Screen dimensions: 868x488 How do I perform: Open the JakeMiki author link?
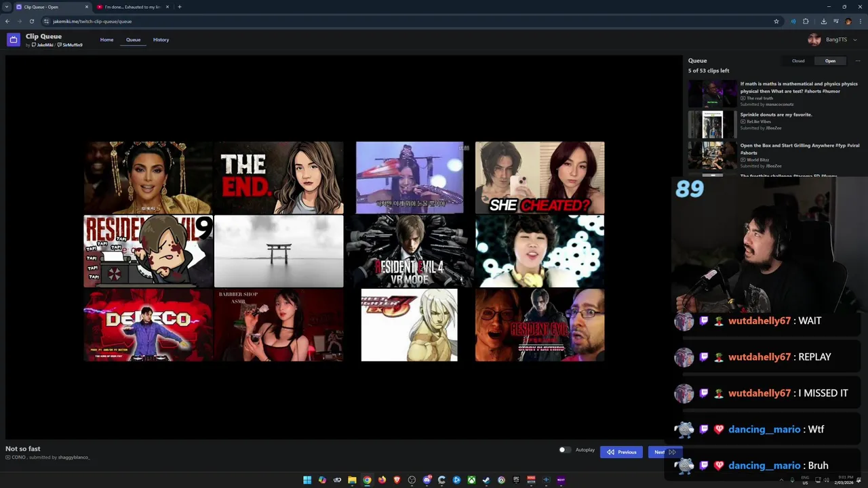(x=43, y=45)
